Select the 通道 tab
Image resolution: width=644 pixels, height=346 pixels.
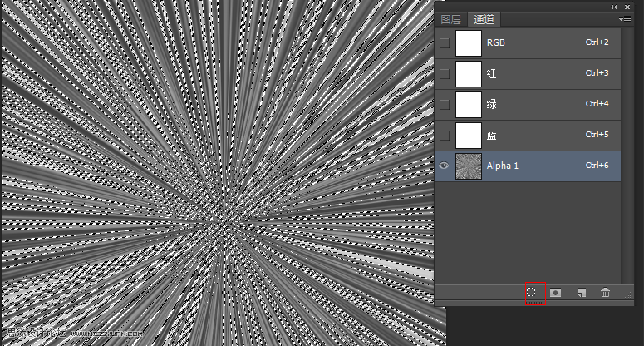click(x=484, y=19)
